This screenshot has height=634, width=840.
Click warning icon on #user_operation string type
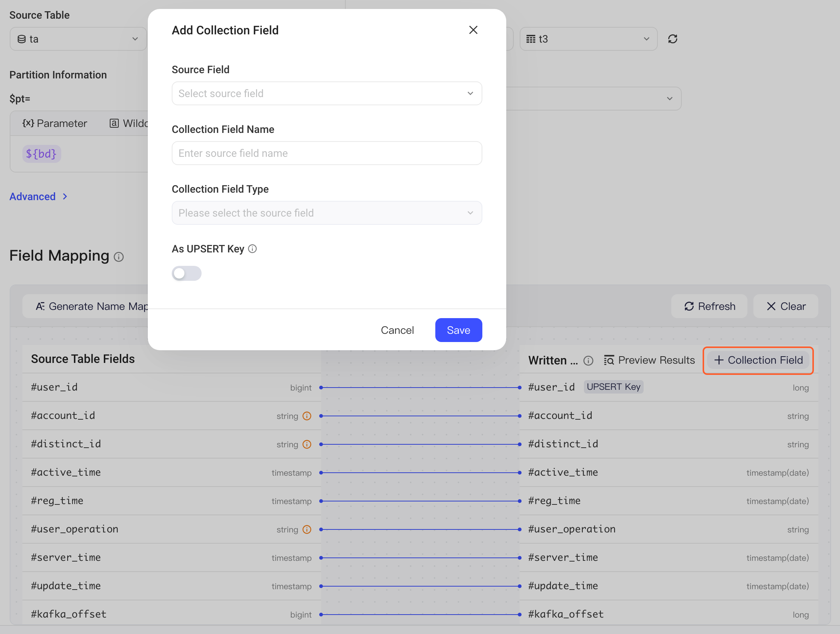click(307, 529)
